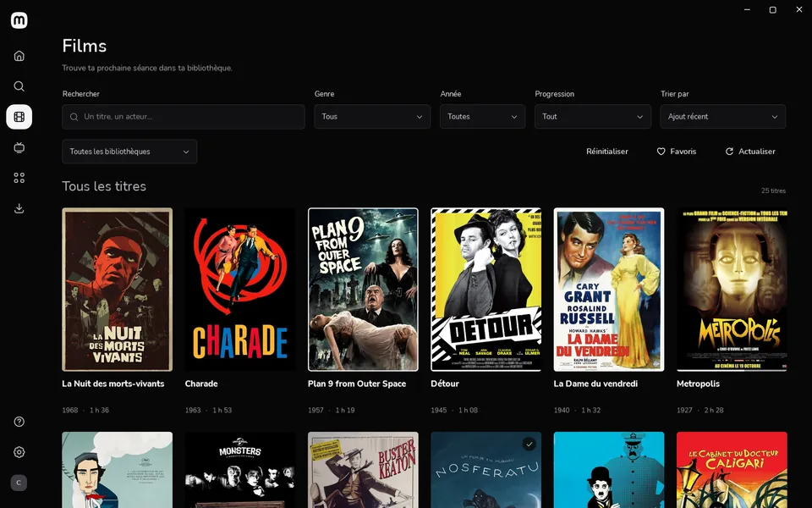Toggle the Favoris filter
The width and height of the screenshot is (812, 508).
pyautogui.click(x=677, y=152)
